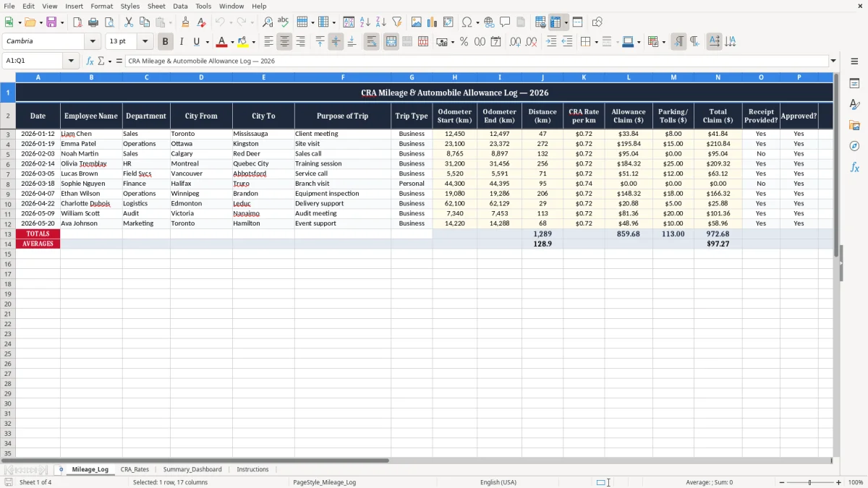Insert an image from the toolbar

(x=417, y=22)
